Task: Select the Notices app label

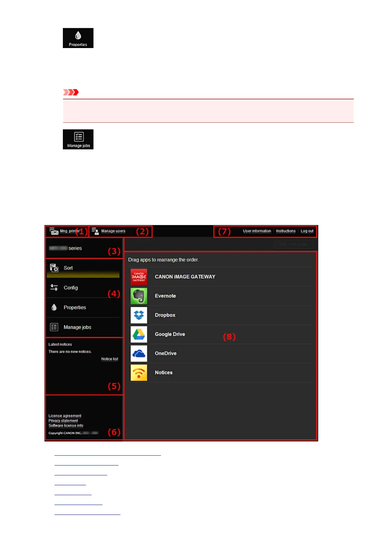Action: (x=164, y=372)
